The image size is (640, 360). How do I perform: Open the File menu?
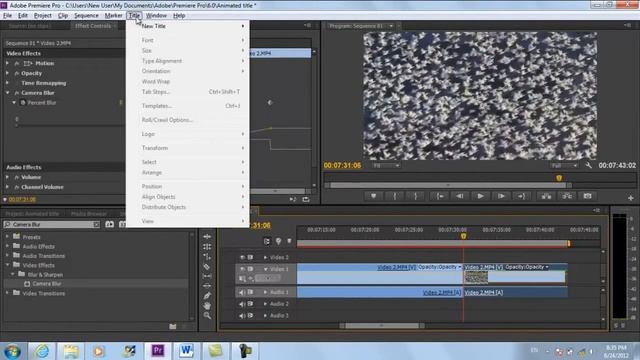(x=7, y=16)
